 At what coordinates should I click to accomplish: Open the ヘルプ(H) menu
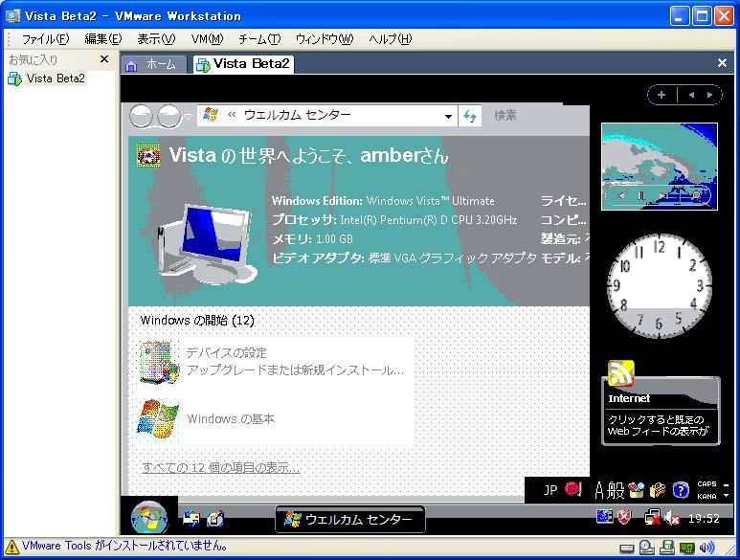(390, 39)
